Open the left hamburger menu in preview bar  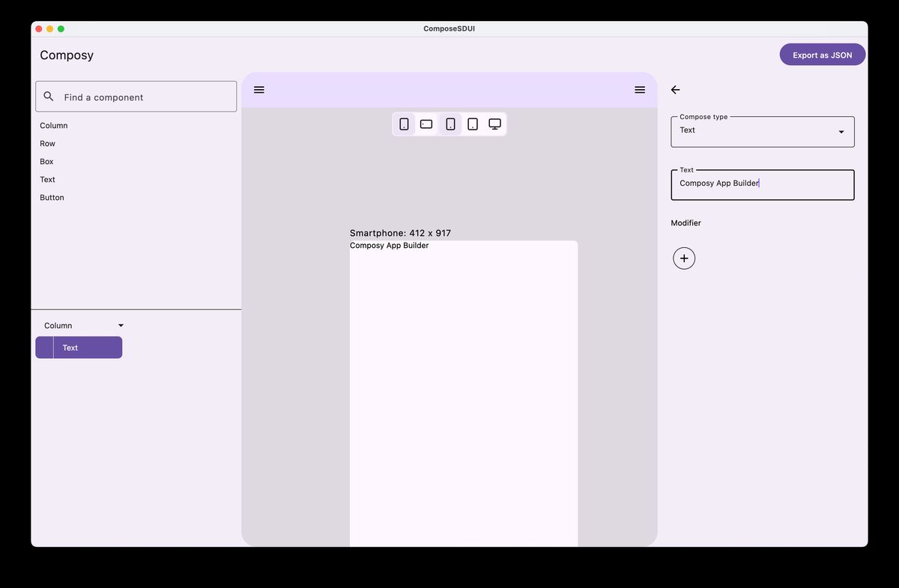coord(259,90)
